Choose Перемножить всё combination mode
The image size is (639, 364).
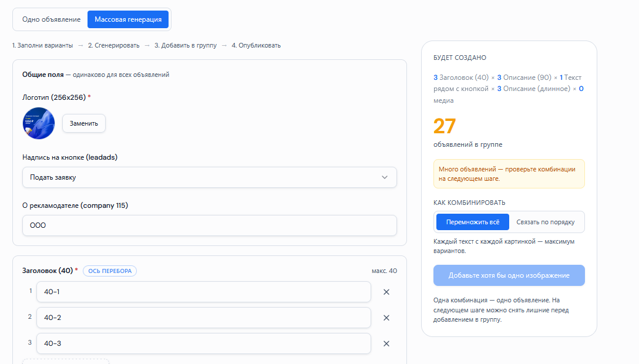pos(473,222)
